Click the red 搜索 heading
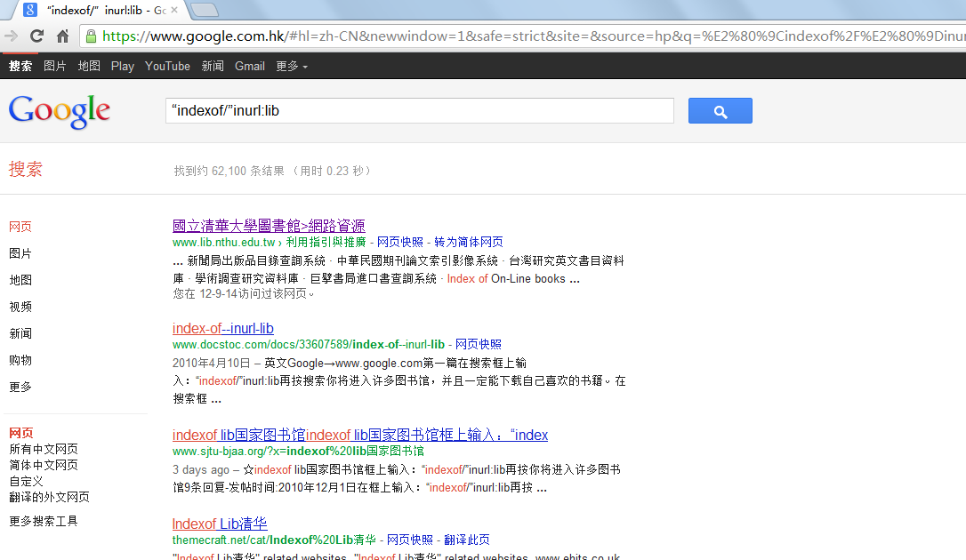966x560 pixels. 25,169
